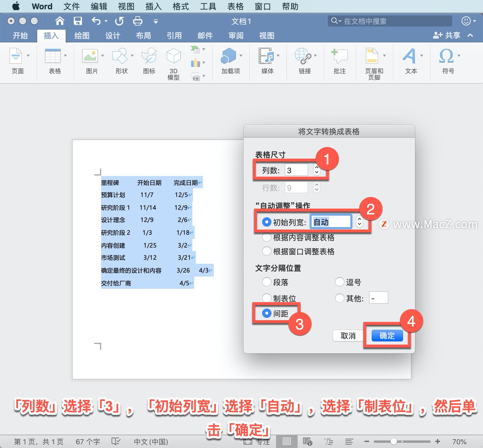
Task: Open the 表格 dropdown arrow
Action: (65, 56)
